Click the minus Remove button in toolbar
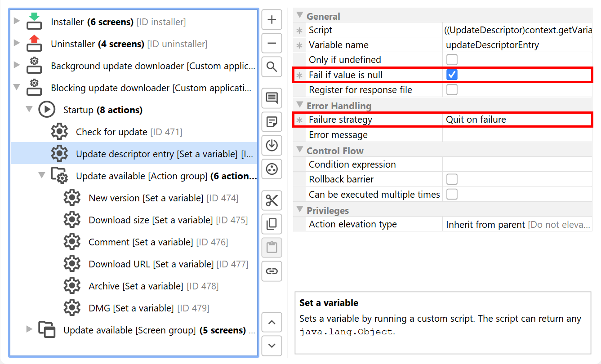The width and height of the screenshot is (601, 364). 272,44
